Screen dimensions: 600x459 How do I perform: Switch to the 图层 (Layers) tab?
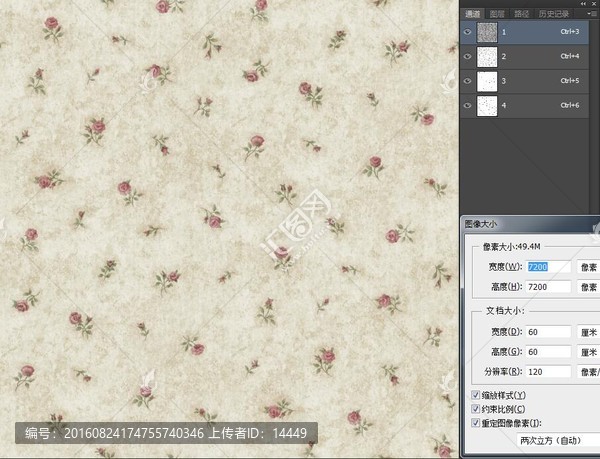[497, 14]
